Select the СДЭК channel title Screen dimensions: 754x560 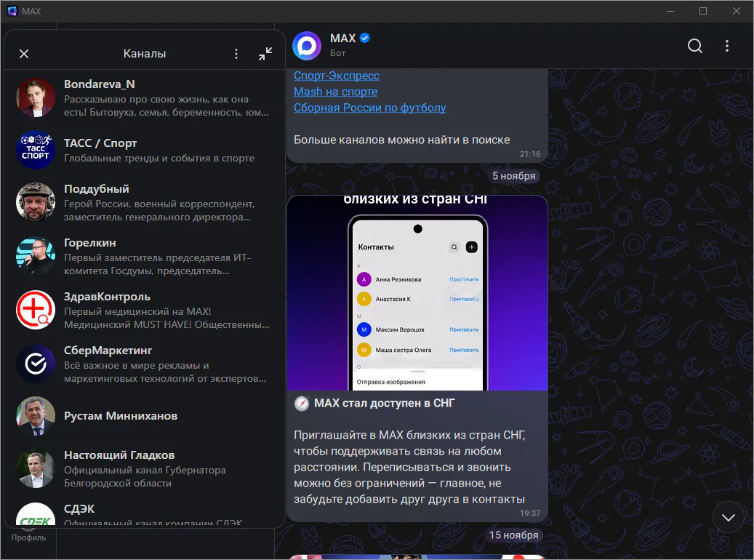pyautogui.click(x=79, y=508)
